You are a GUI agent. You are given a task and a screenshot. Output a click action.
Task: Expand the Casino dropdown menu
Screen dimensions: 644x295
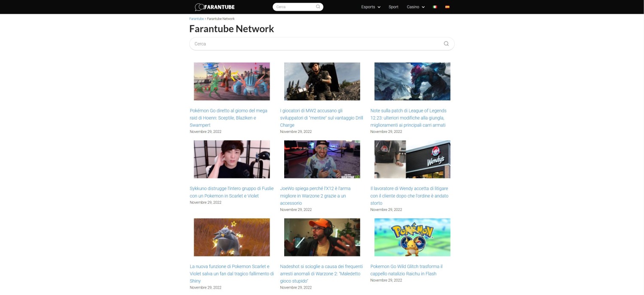coord(416,7)
